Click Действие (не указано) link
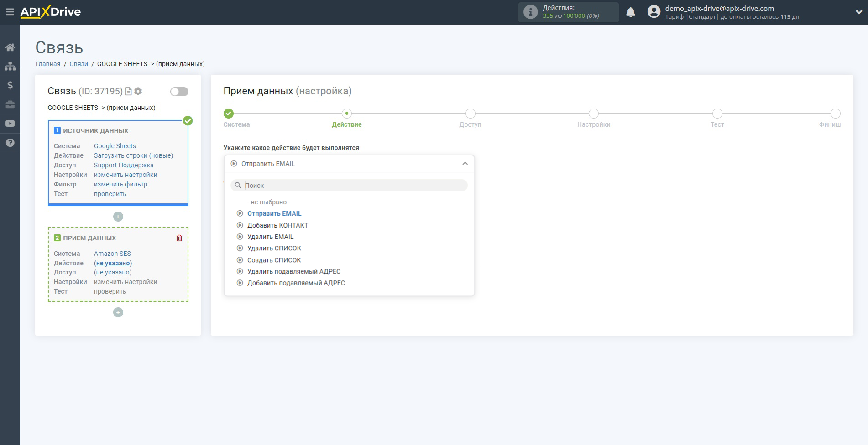 [113, 263]
